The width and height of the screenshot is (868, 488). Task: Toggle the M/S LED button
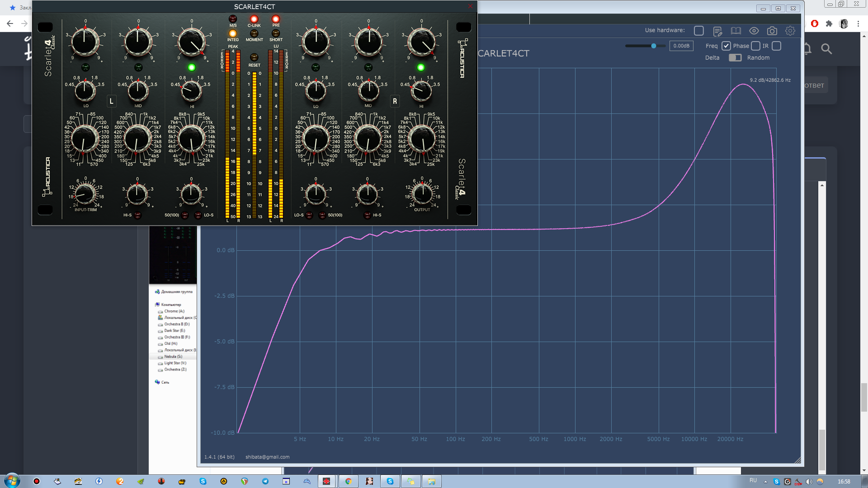pos(233,19)
